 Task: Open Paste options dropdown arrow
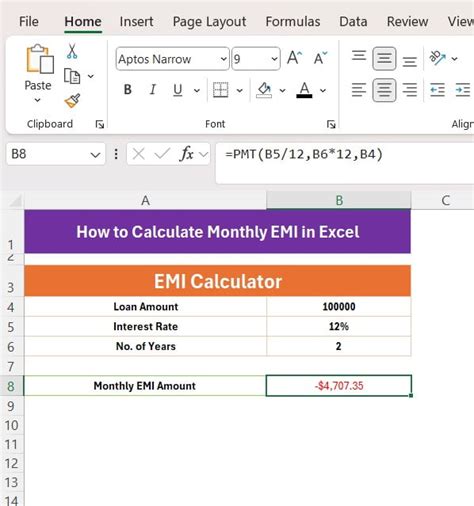[37, 100]
